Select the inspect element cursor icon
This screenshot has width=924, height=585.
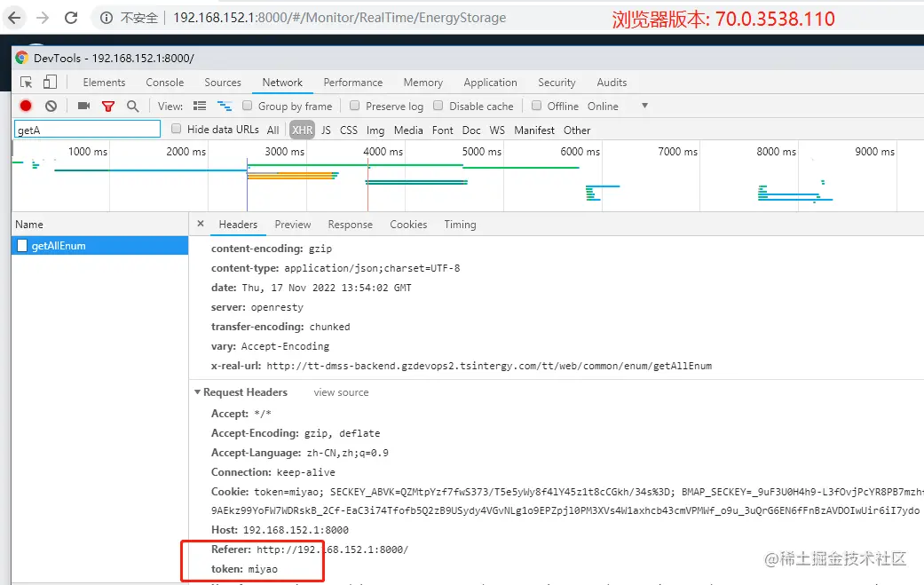[x=28, y=82]
